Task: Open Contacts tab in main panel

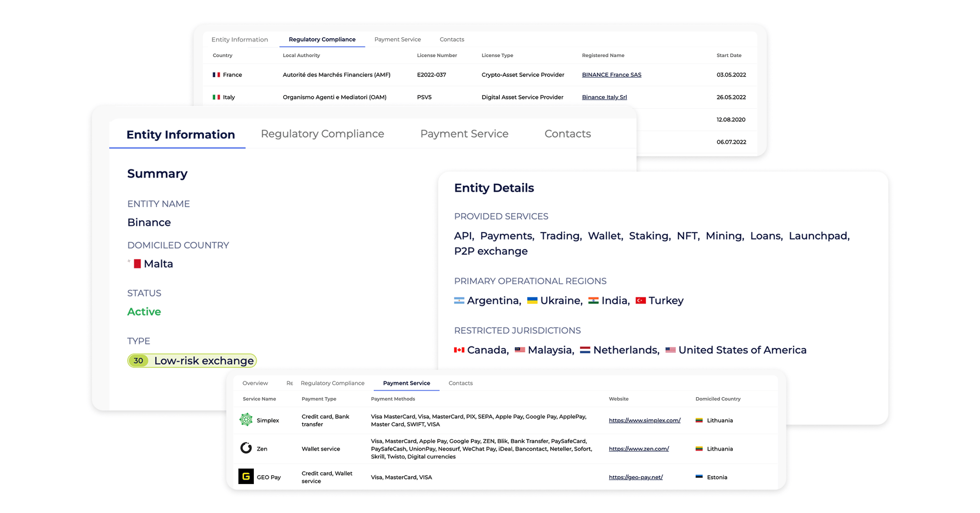Action: tap(568, 134)
